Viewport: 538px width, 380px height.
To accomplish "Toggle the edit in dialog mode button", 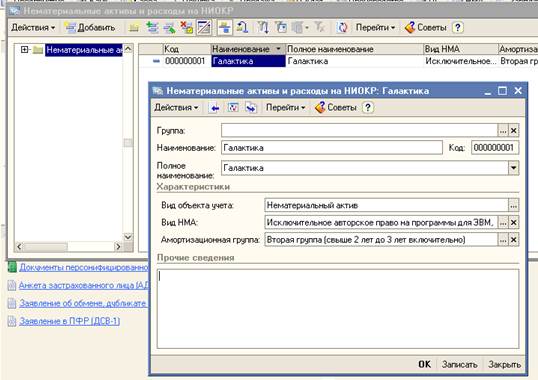I will click(x=204, y=27).
